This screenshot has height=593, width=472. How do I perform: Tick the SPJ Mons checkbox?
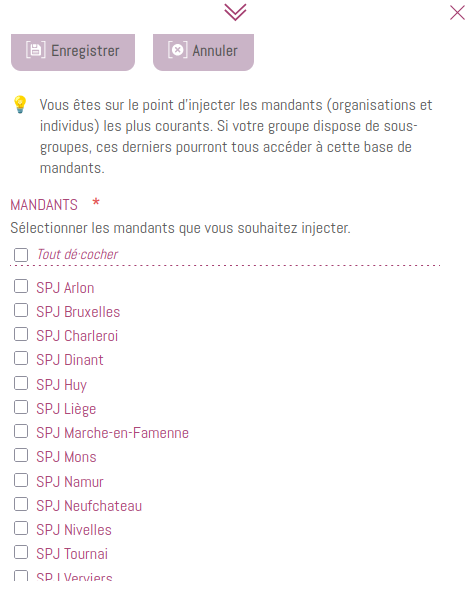point(21,455)
